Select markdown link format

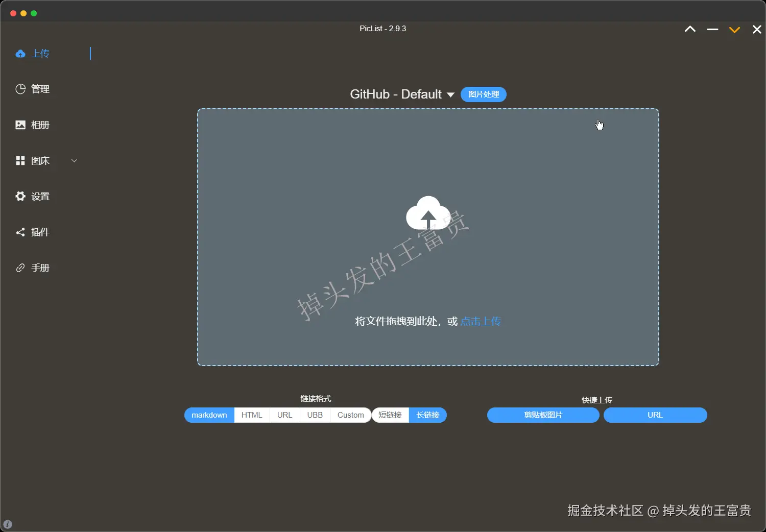pos(209,415)
